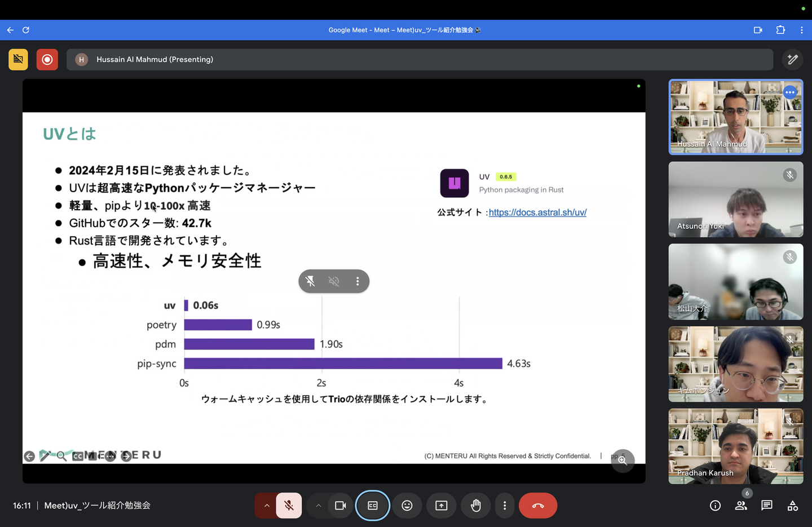Toggle the microphone mute button
Viewport: 812px width, 527px height.
pyautogui.click(x=289, y=506)
